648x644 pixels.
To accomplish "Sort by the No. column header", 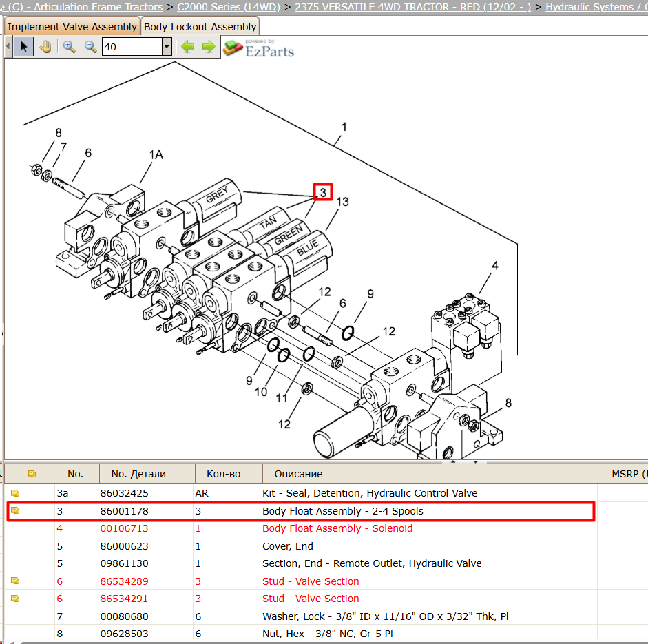I will [x=77, y=474].
